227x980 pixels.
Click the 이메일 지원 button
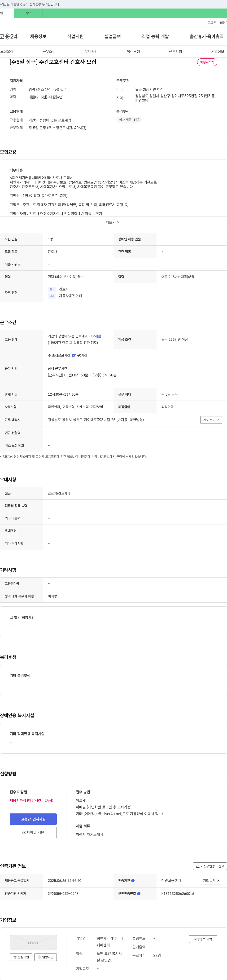33,832
